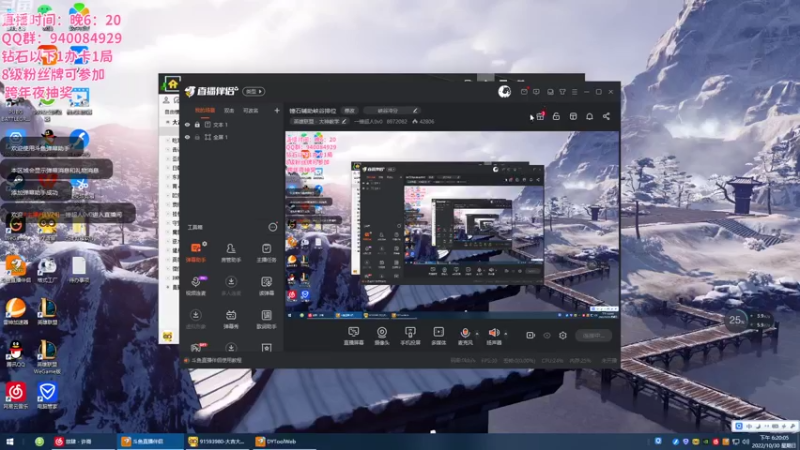Open the 网易云音乐 taskbar item
This screenshot has height=450, width=800.
[x=83, y=441]
